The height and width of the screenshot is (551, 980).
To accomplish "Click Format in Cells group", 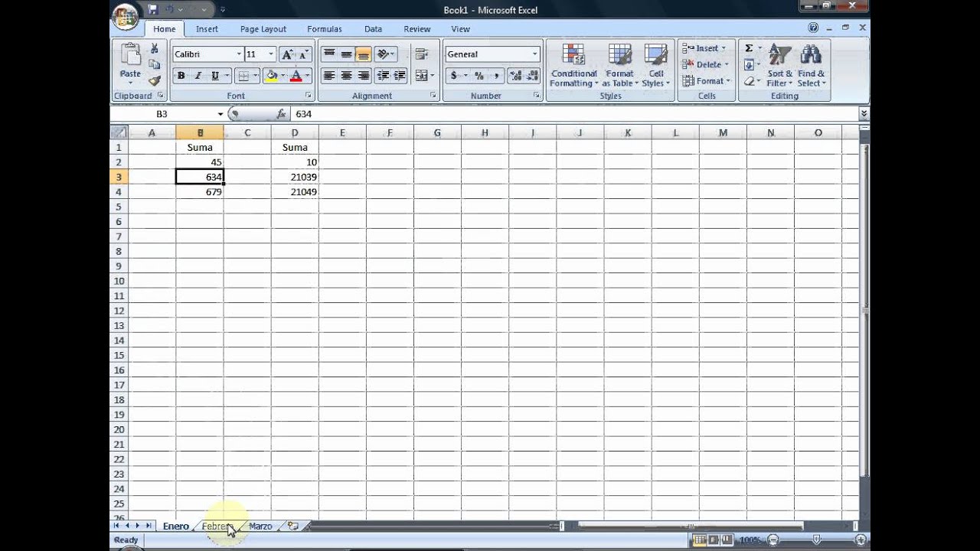I will 705,81.
